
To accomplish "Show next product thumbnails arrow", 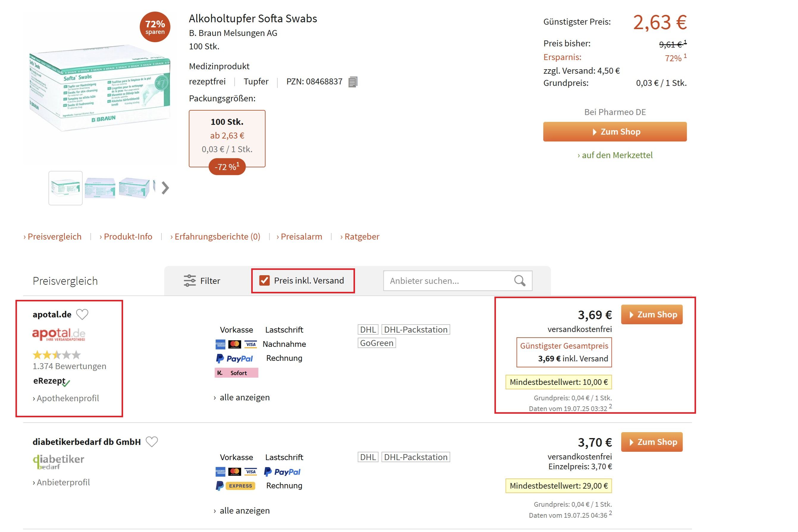I will 165,188.
